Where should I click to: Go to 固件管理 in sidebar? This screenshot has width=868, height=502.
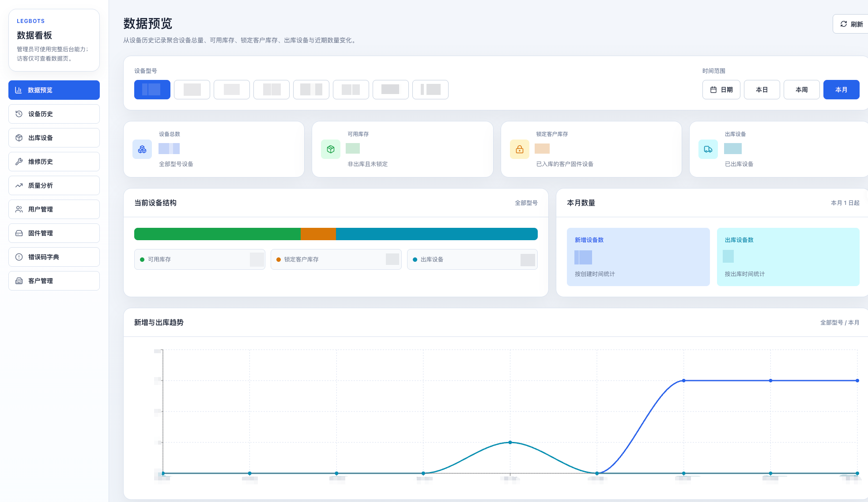coord(54,233)
